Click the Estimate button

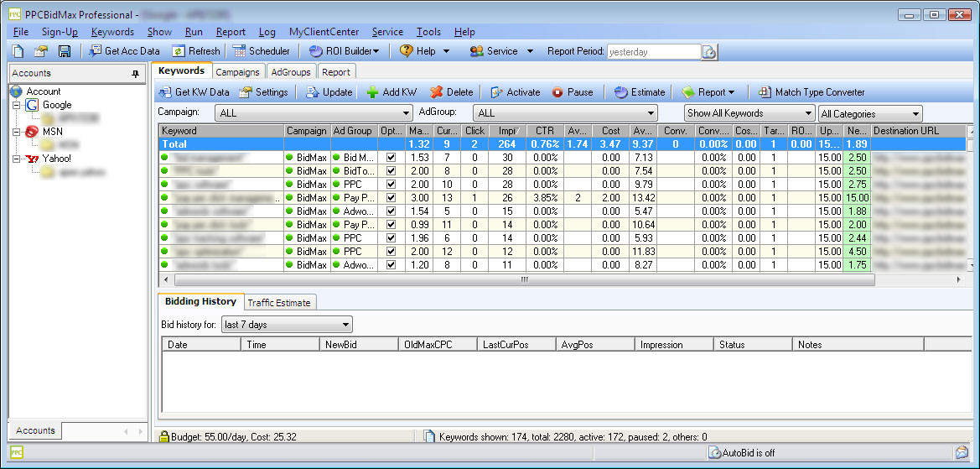point(640,92)
